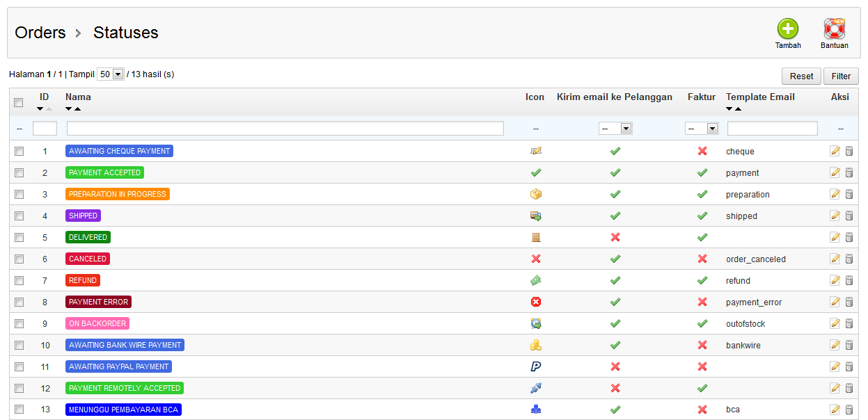Image resolution: width=868 pixels, height=420 pixels.
Task: Delete the Awaiting Cheque Payment status
Action: point(849,151)
